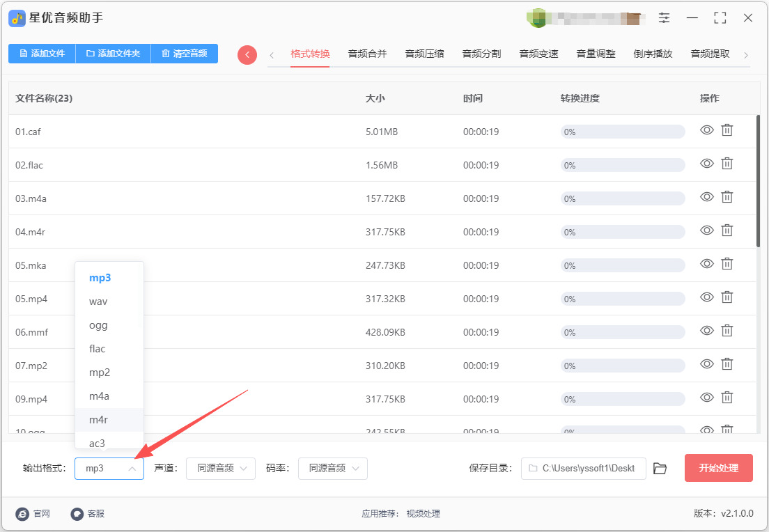The image size is (769, 532).
Task: Show previous tabs with left chevron
Action: pyautogui.click(x=271, y=55)
